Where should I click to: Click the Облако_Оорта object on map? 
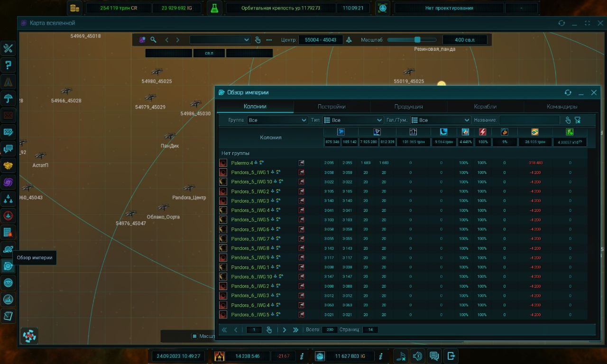pyautogui.click(x=163, y=208)
